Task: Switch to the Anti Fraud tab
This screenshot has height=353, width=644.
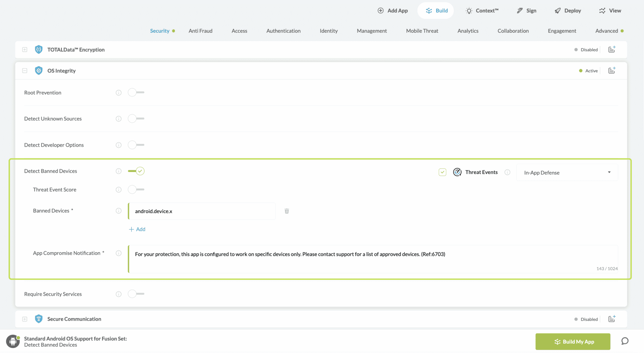Action: click(x=200, y=31)
